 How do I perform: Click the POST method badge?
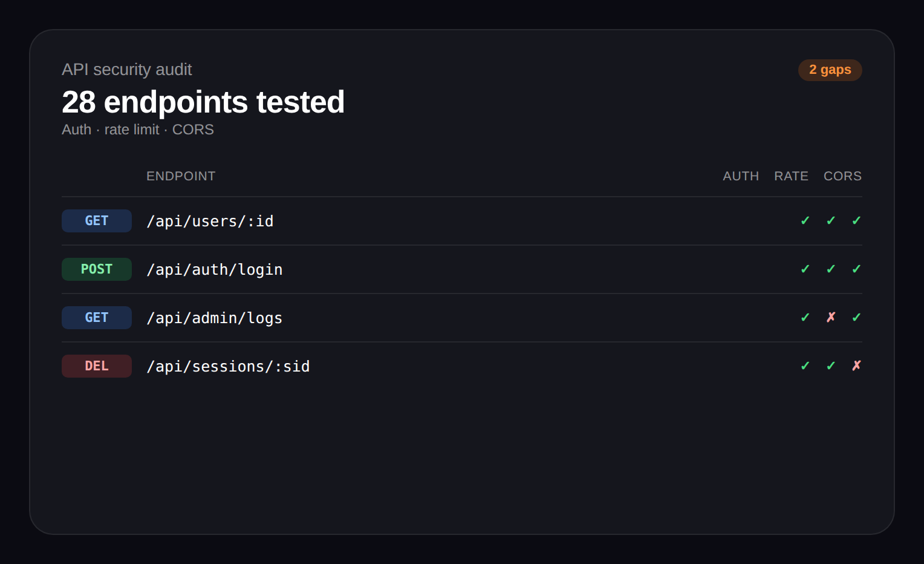click(x=97, y=269)
